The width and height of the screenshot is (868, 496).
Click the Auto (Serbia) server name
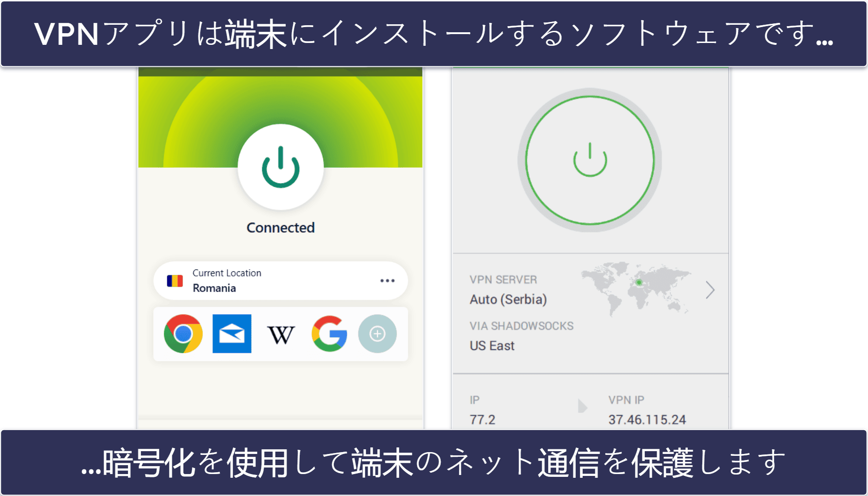click(x=508, y=299)
